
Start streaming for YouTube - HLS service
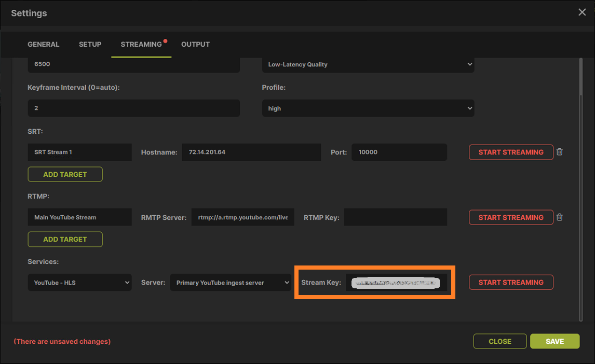click(x=511, y=282)
